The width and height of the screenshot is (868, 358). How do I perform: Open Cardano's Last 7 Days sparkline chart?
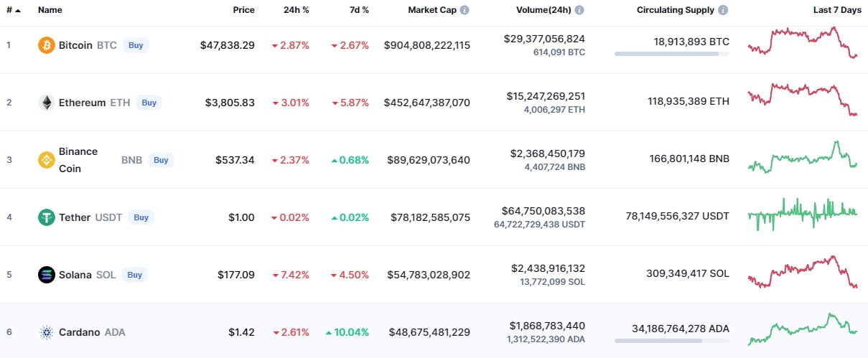pyautogui.click(x=802, y=329)
